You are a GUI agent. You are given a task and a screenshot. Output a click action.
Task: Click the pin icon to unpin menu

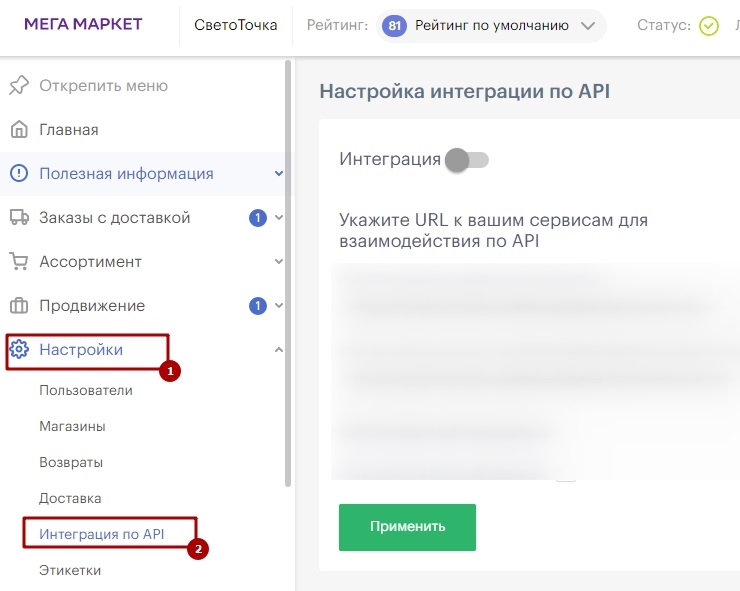coord(19,85)
